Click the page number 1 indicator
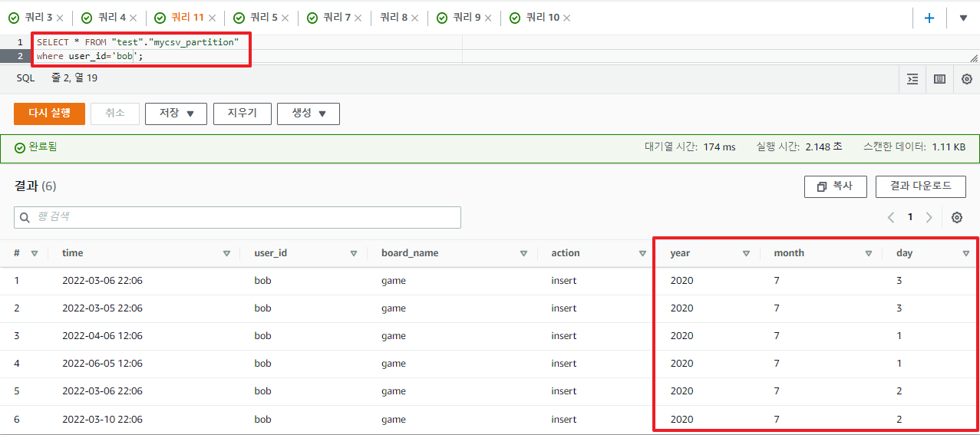This screenshot has height=435, width=980. click(x=910, y=217)
